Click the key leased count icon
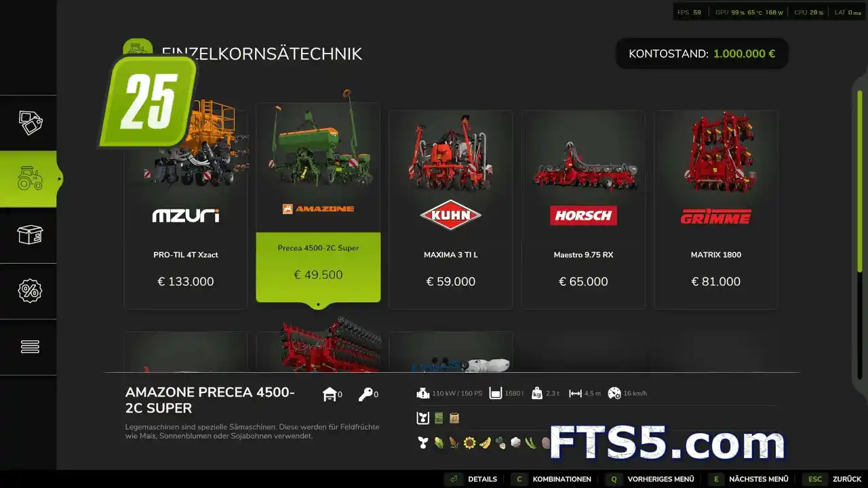The height and width of the screenshot is (488, 868). tap(366, 394)
